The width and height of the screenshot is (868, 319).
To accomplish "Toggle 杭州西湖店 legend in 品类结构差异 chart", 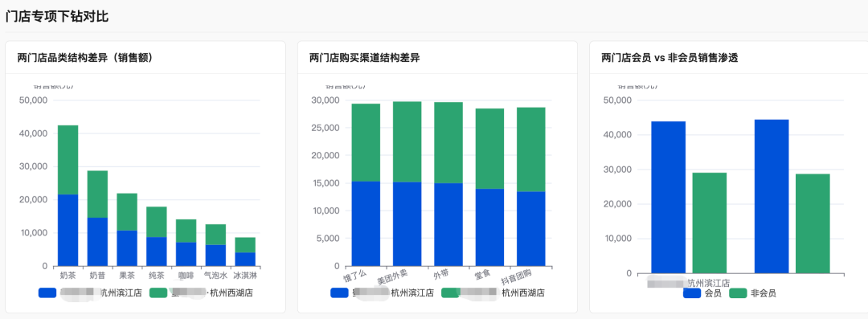I will click(202, 292).
